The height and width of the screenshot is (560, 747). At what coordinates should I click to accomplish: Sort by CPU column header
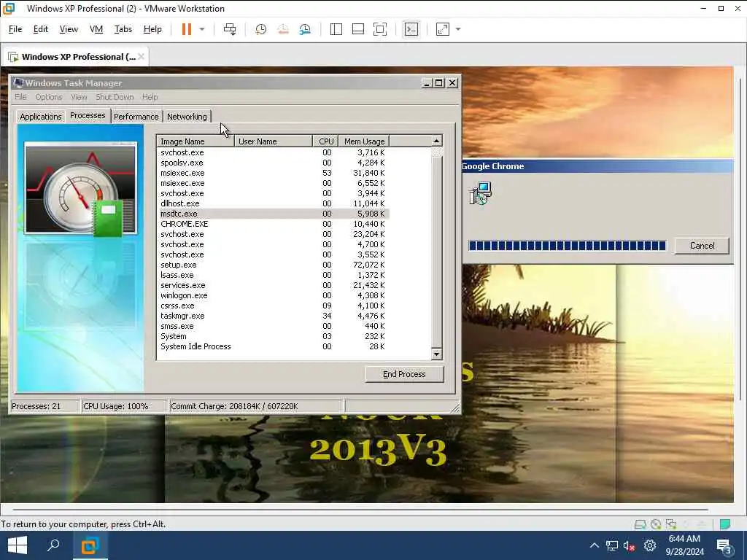click(x=326, y=141)
